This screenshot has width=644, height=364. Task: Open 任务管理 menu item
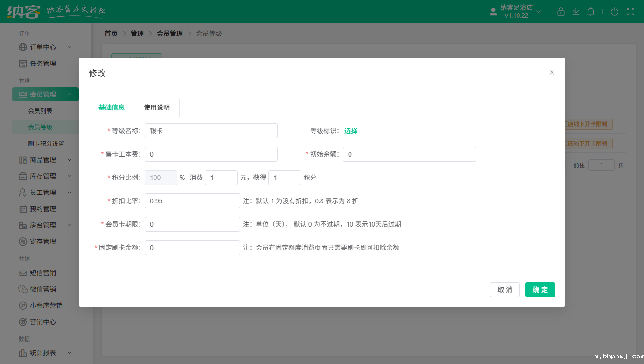point(43,64)
